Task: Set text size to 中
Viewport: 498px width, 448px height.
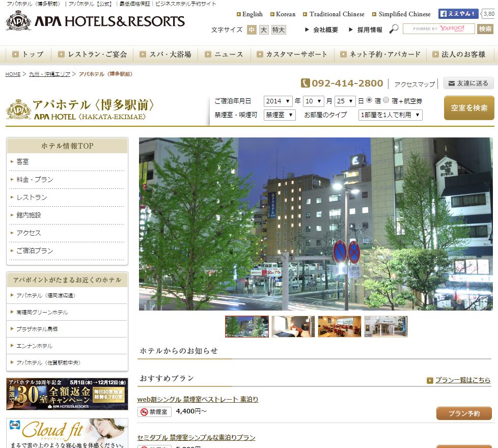Action: (x=252, y=30)
